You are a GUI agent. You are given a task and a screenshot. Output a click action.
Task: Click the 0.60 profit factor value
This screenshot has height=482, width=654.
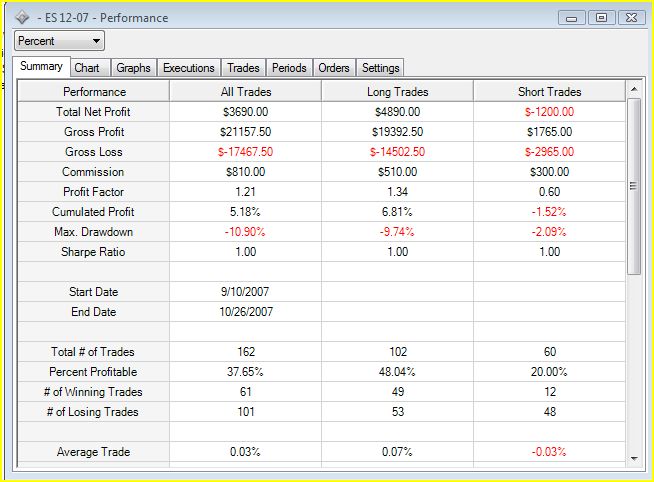(x=549, y=192)
